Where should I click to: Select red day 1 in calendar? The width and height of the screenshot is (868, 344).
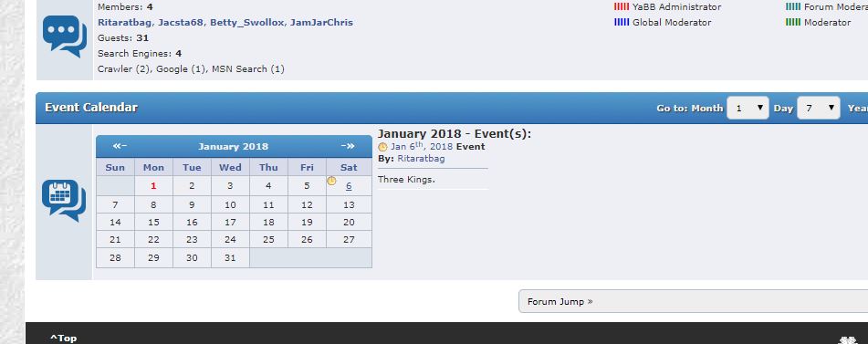153,186
